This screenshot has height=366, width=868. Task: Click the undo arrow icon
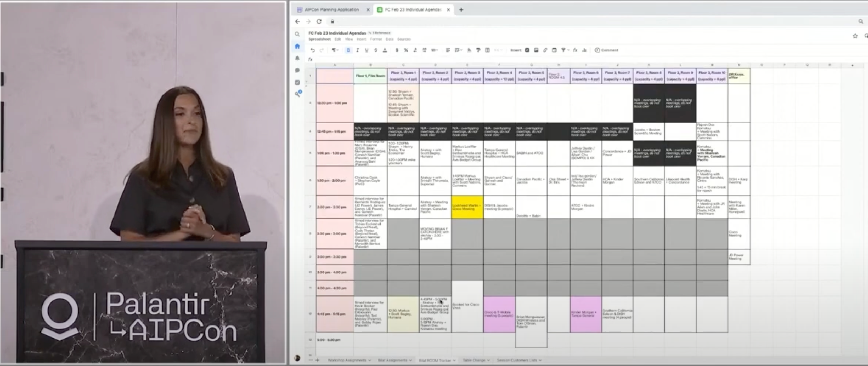click(312, 50)
